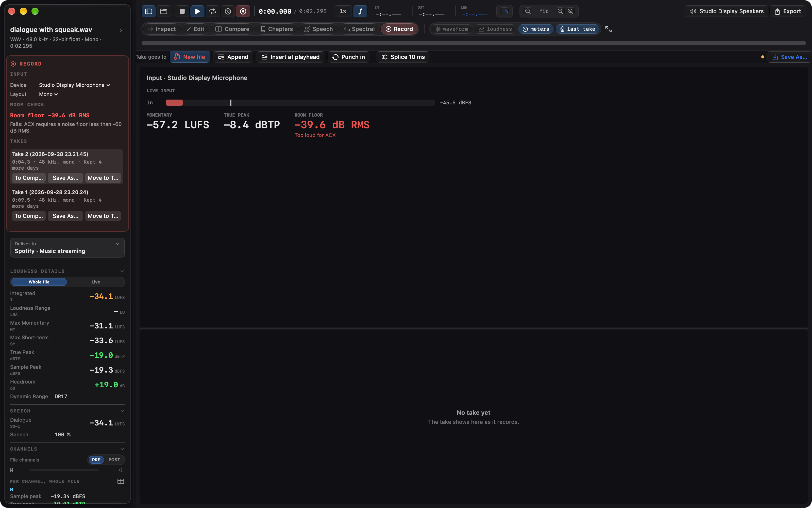812x508 pixels.
Task: Zoom out with the magnifier minus icon
Action: coord(528,11)
